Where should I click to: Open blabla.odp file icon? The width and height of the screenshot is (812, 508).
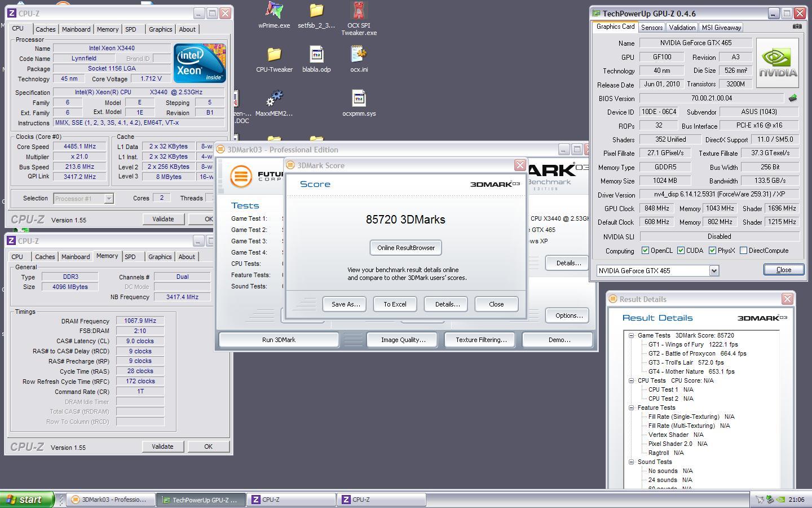316,59
